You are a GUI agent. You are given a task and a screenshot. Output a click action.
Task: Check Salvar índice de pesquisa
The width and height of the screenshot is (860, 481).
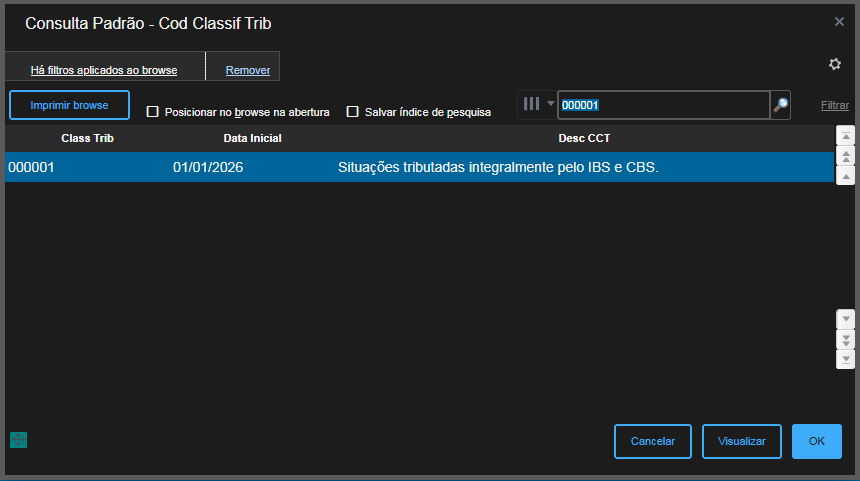point(353,112)
